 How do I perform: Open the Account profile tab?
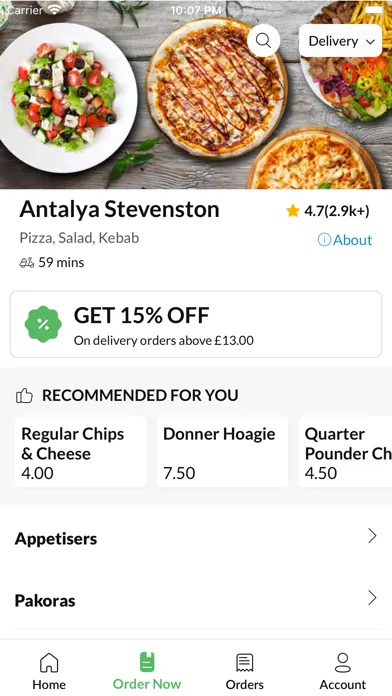point(343,671)
